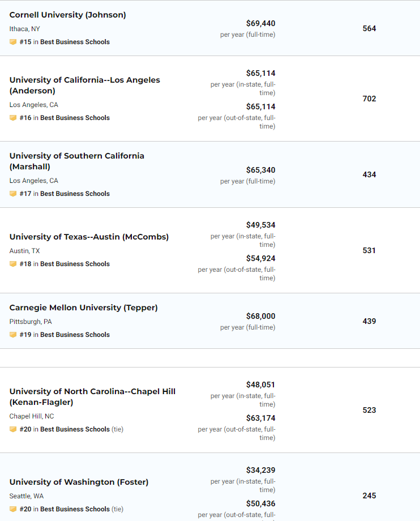Click Carnegie Mellon's $68,000 tuition amount
Screen dimensions: 420x521
point(260,316)
